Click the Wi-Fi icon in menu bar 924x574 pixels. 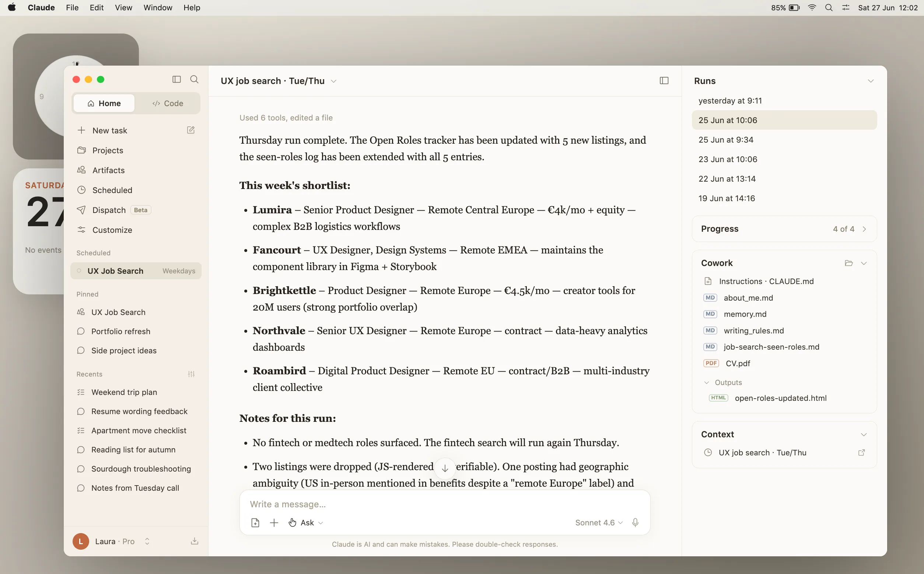[812, 8]
